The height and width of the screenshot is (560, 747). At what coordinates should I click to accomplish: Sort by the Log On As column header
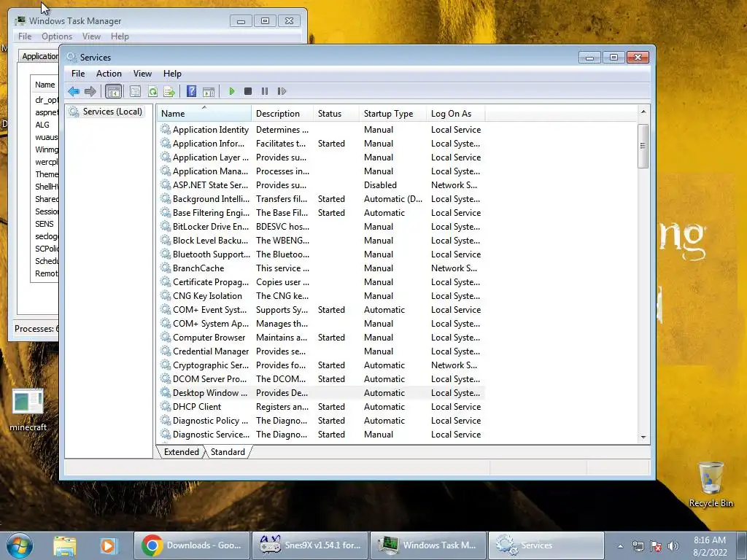(x=455, y=113)
